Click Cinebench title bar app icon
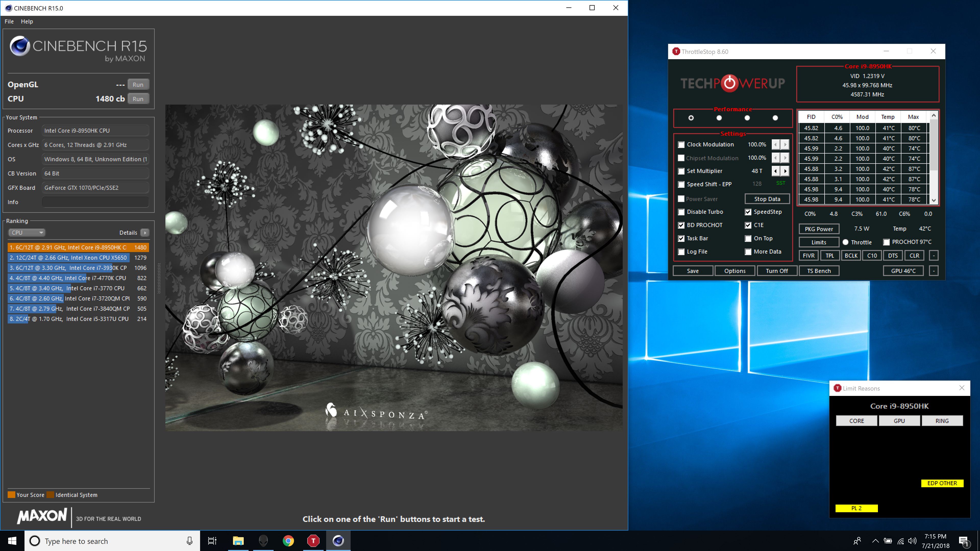The width and height of the screenshot is (980, 551). 8,8
